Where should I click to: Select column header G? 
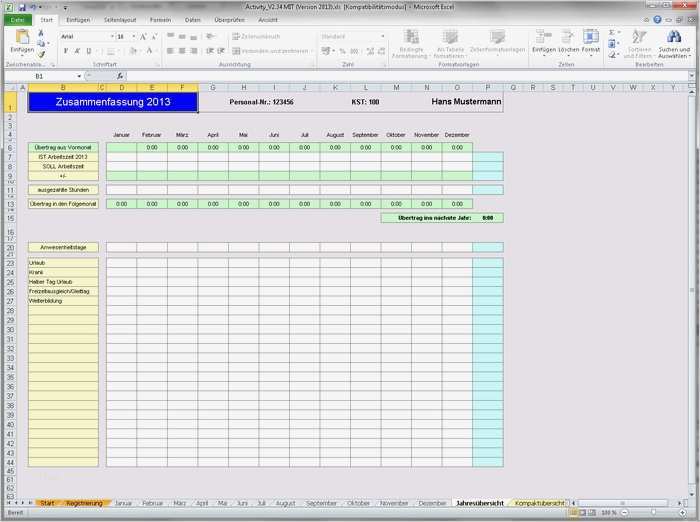213,88
